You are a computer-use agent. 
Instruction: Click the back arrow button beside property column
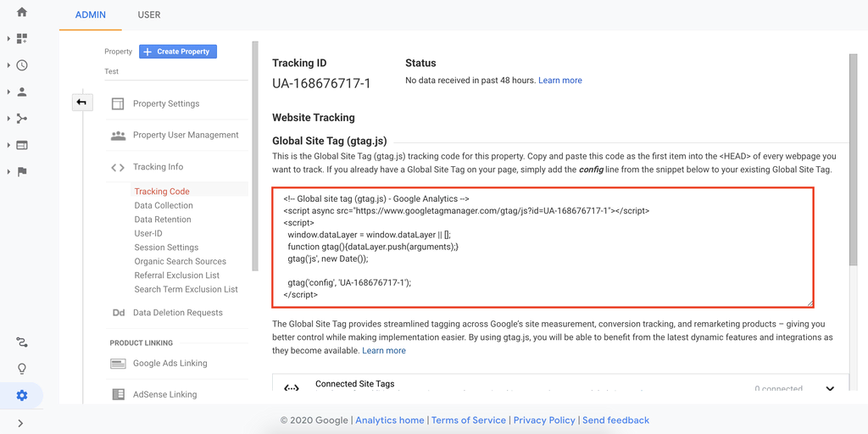(81, 103)
